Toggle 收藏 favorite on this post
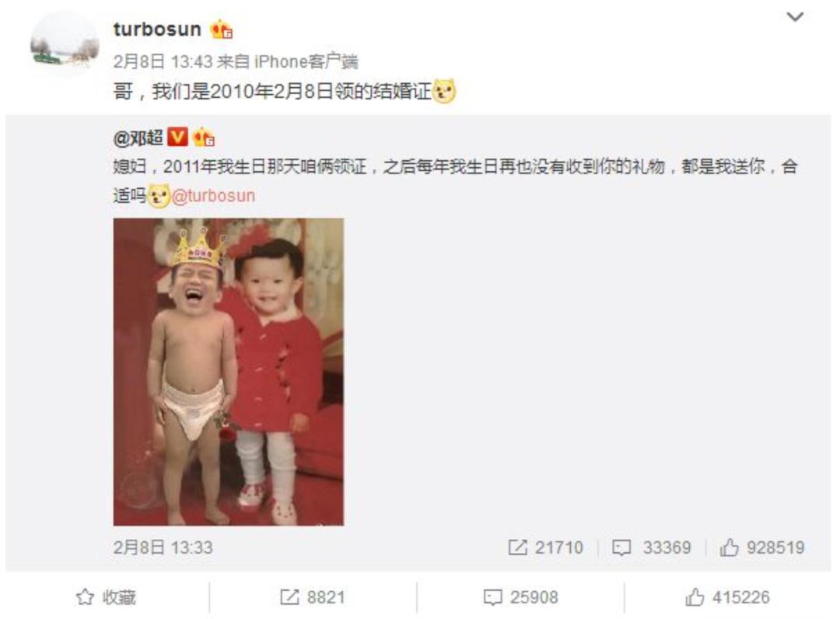The height and width of the screenshot is (619, 840). click(106, 597)
